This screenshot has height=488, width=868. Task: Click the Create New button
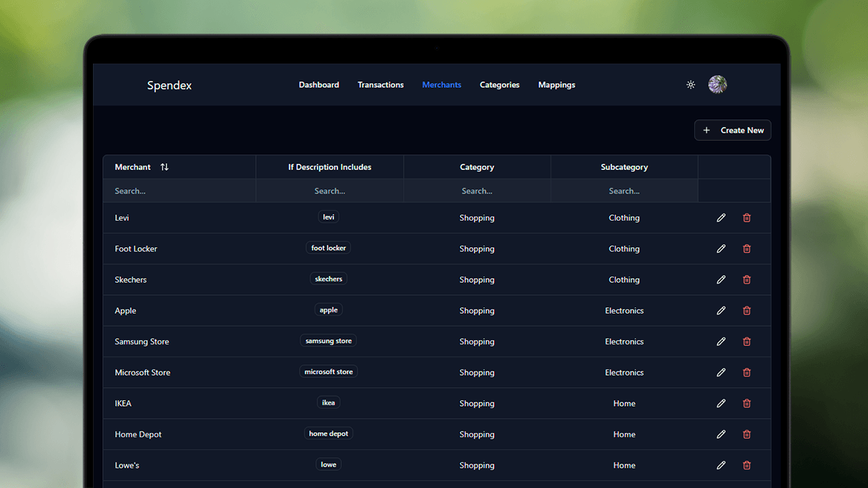click(x=733, y=130)
